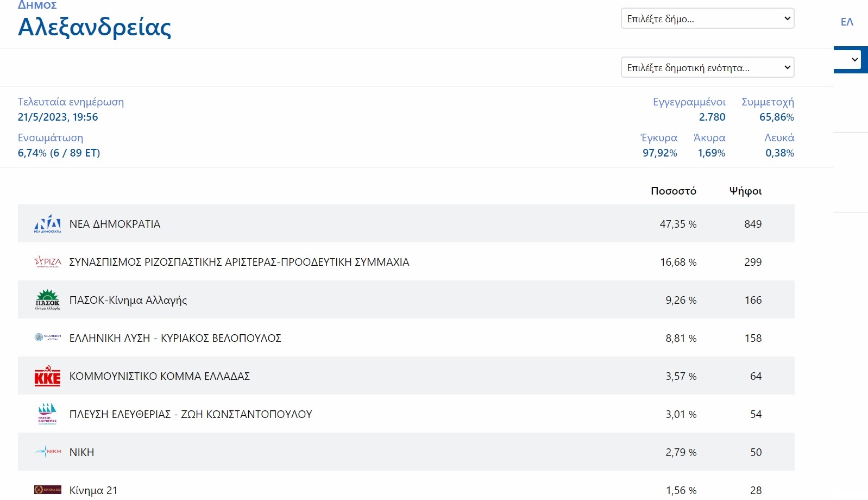Open the 'Επιλέξτε δήμο...' dropdown
This screenshot has width=868, height=500.
707,18
